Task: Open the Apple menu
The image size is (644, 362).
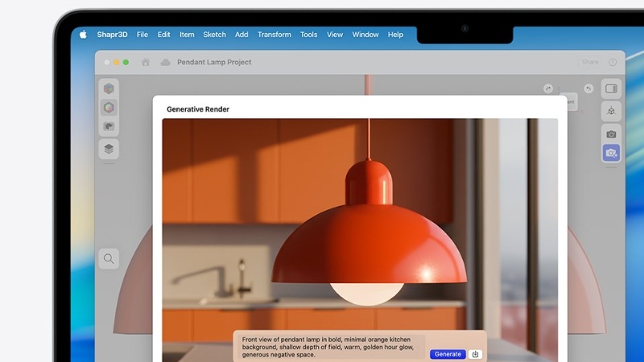Action: point(83,35)
